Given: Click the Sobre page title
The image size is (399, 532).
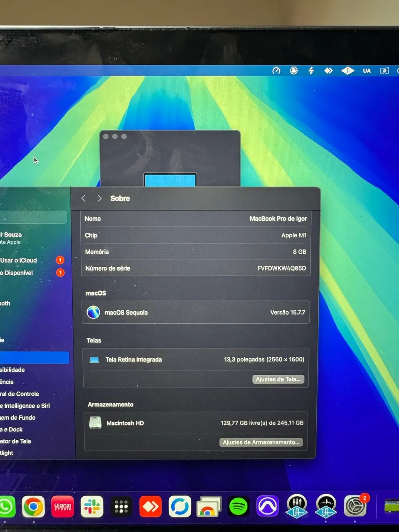Looking at the screenshot, I should [120, 198].
